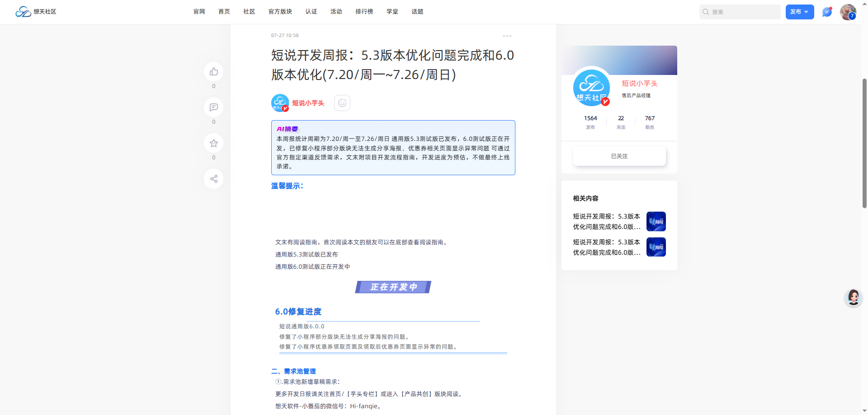Click the second related article thumbnail

(656, 247)
